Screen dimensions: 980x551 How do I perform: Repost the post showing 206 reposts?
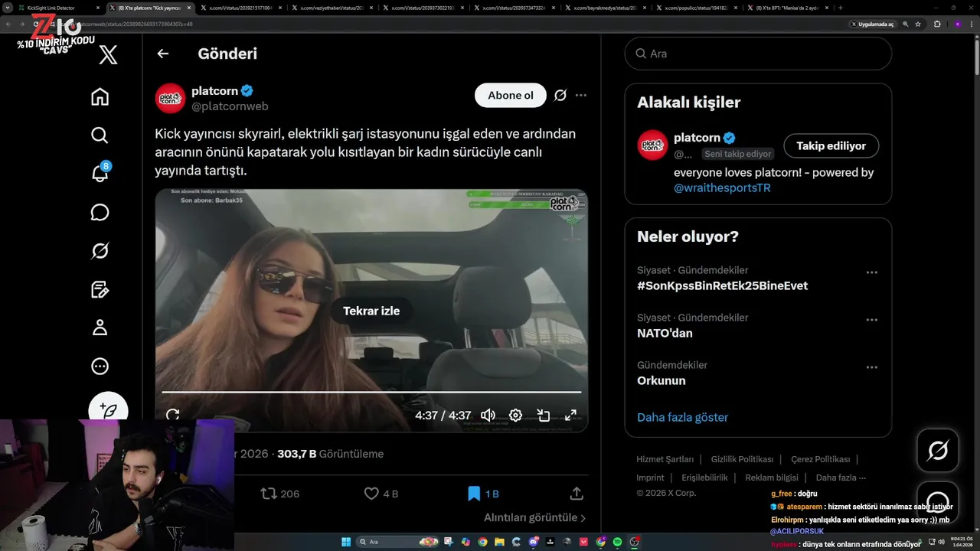pos(279,494)
